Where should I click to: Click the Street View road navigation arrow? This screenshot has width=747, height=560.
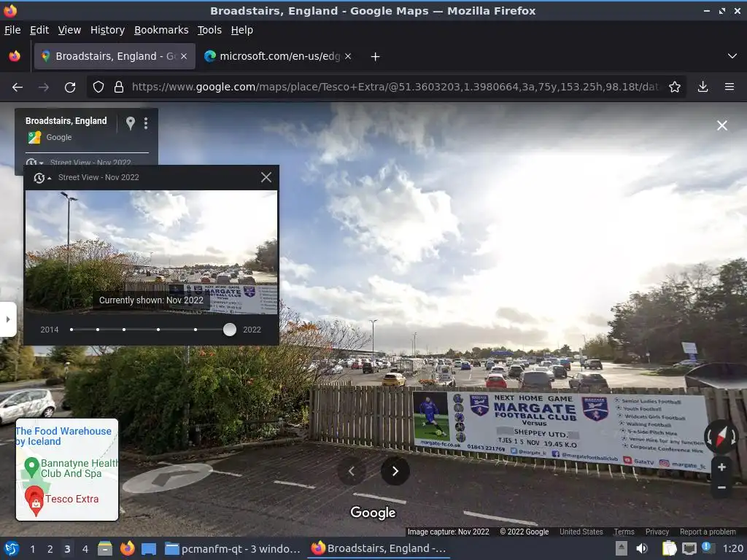tap(167, 478)
